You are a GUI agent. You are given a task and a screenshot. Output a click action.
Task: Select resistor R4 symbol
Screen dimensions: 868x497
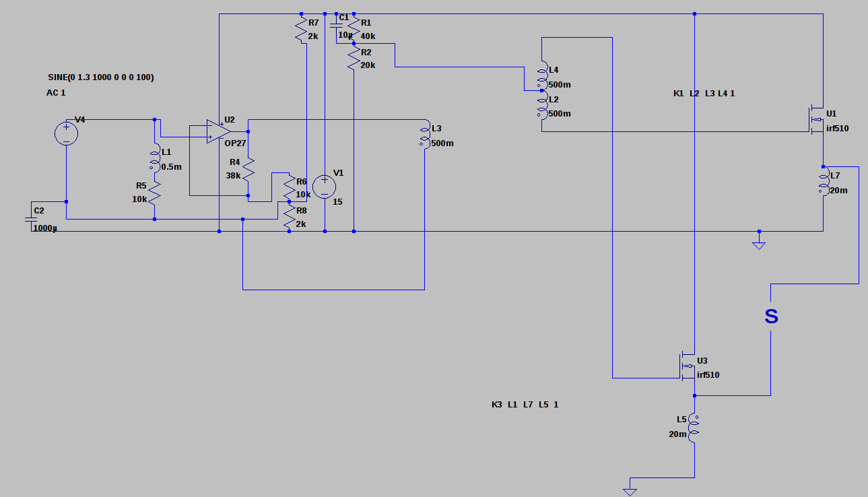pyautogui.click(x=248, y=168)
